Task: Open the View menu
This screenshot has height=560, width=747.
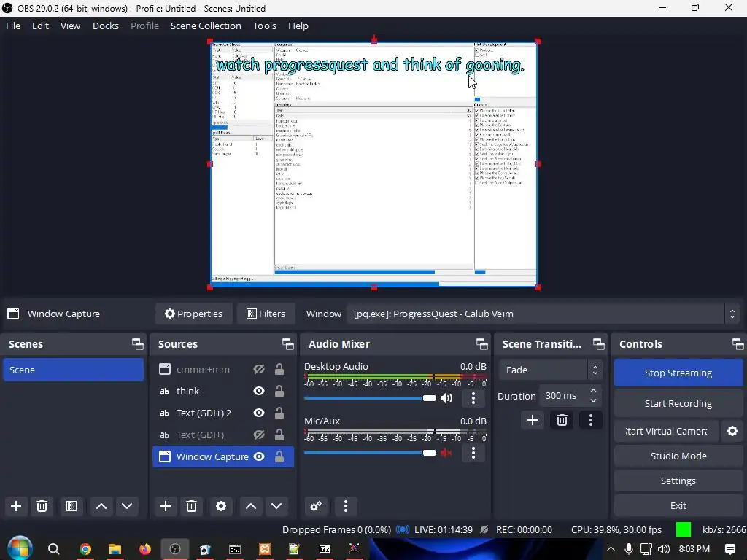Action: point(70,26)
